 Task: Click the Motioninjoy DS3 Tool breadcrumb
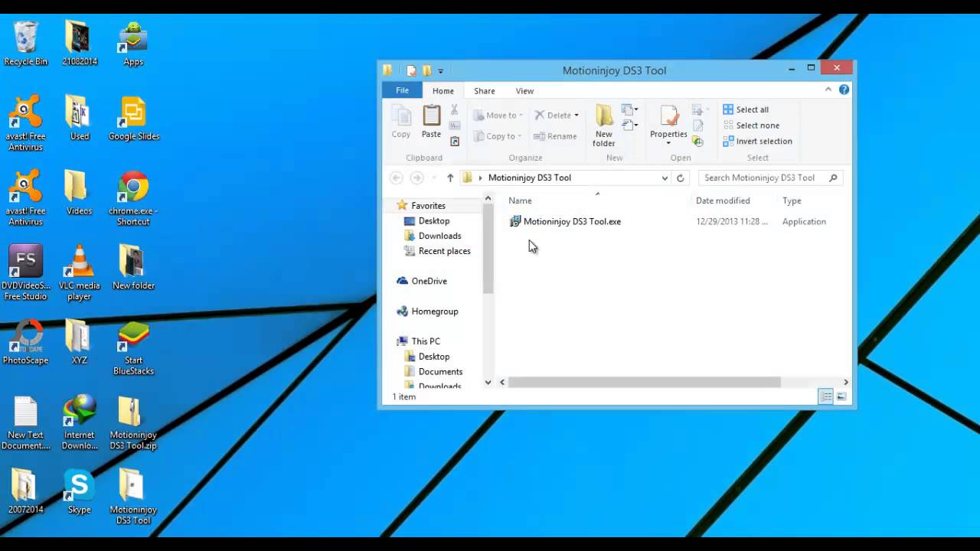530,178
